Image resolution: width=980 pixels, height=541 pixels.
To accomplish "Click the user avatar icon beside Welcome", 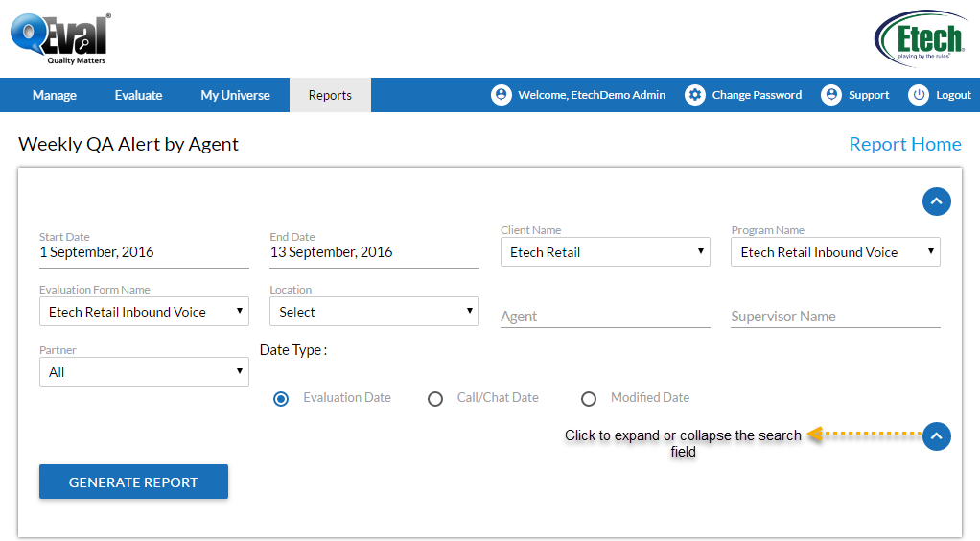I will [502, 95].
